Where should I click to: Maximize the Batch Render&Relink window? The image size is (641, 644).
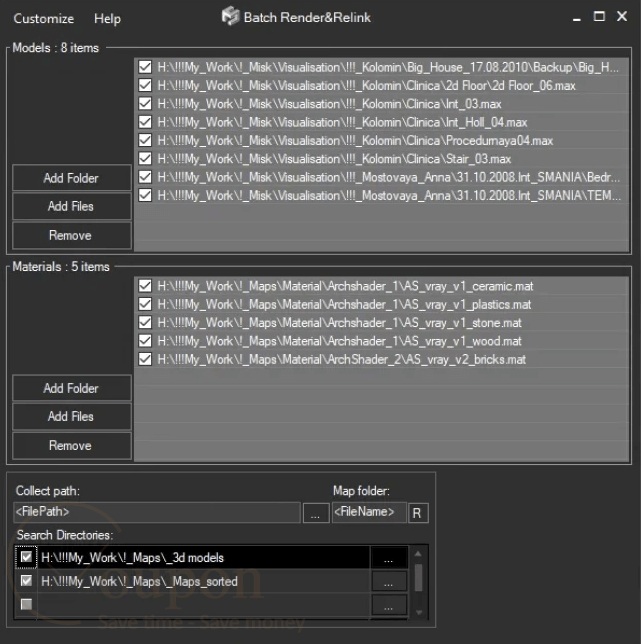[x=599, y=16]
